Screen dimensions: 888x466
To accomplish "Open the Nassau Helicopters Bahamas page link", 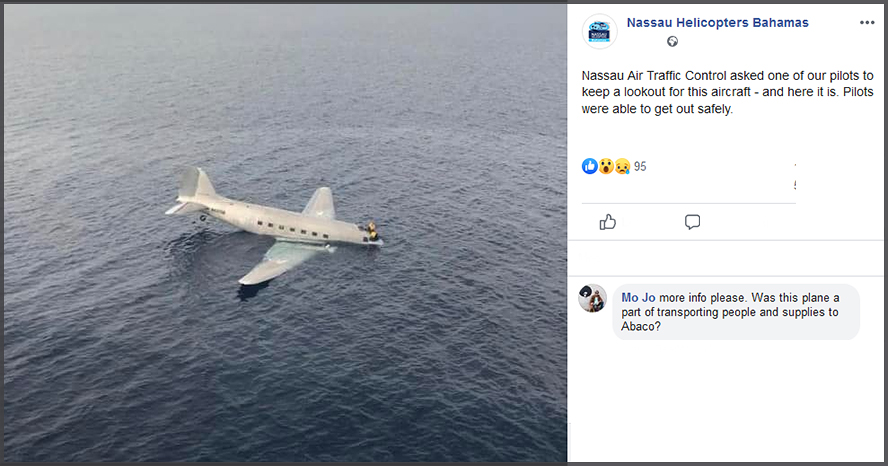I will (x=717, y=22).
